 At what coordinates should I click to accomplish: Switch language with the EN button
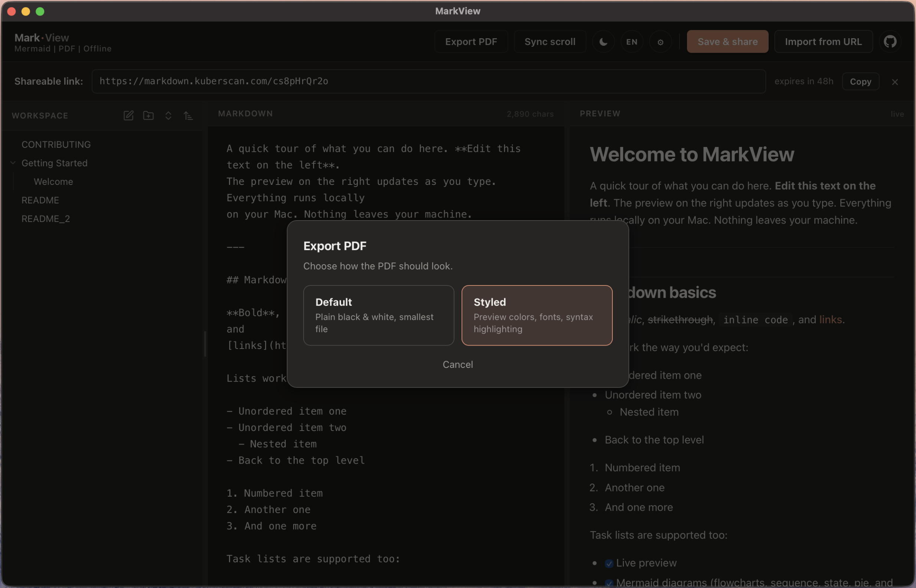click(632, 42)
